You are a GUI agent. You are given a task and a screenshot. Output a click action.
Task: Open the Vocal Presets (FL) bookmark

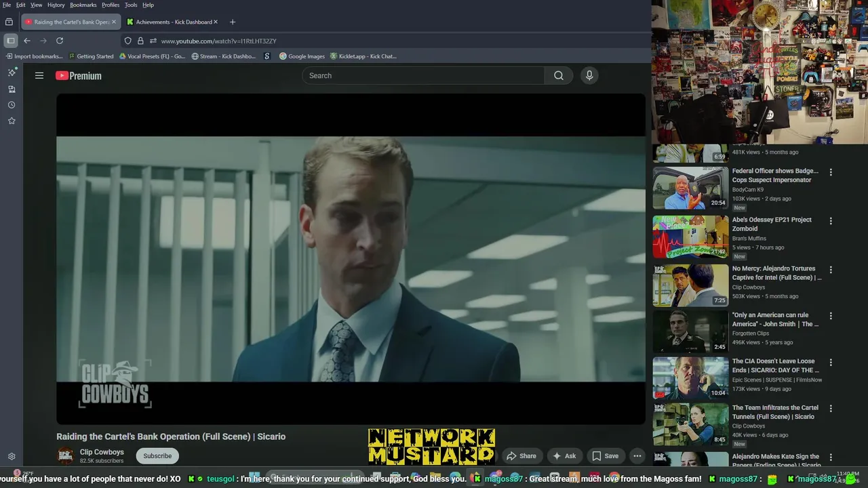coord(152,56)
